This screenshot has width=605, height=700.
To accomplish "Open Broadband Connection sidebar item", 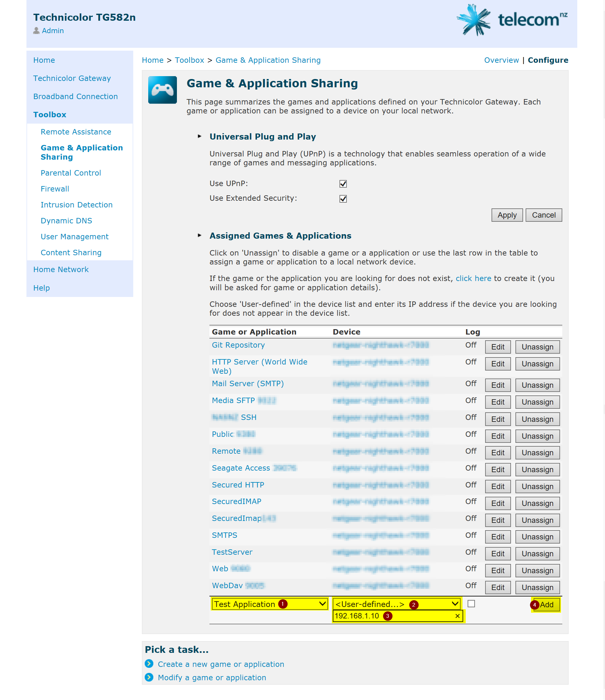I will [75, 97].
